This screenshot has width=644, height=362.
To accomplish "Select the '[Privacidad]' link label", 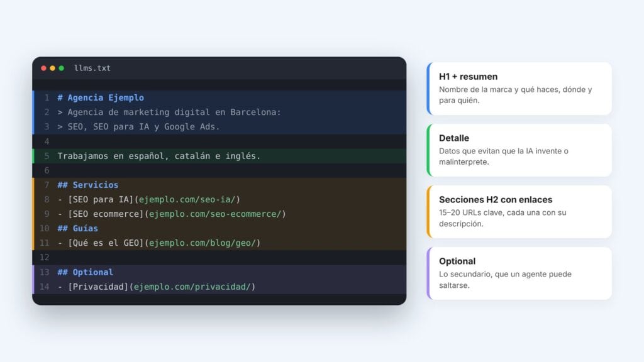I will coord(98,287).
